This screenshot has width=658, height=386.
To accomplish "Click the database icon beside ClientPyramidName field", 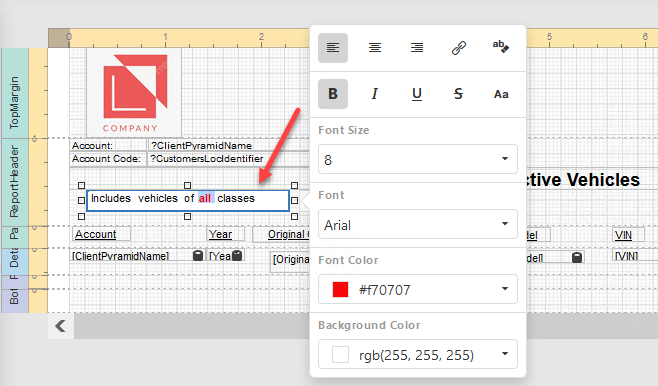I will (x=198, y=256).
